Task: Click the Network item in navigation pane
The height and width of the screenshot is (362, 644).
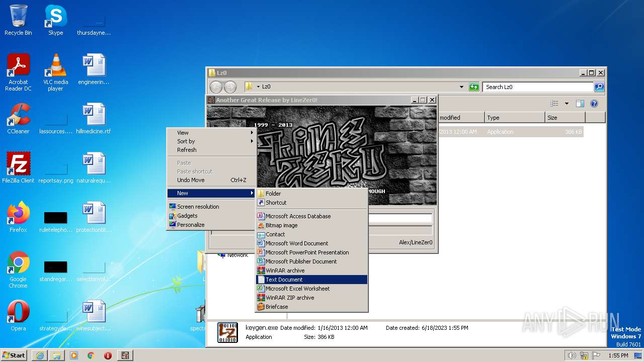Action: tap(237, 255)
